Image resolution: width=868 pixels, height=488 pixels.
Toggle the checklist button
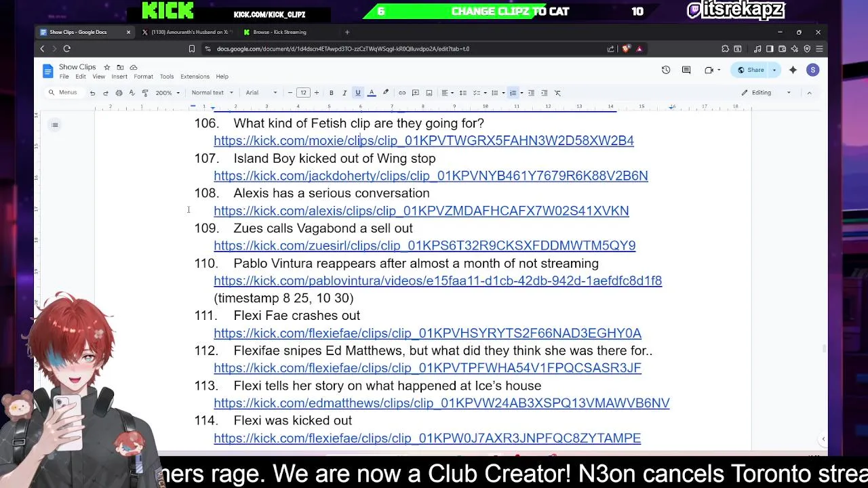[x=476, y=93]
